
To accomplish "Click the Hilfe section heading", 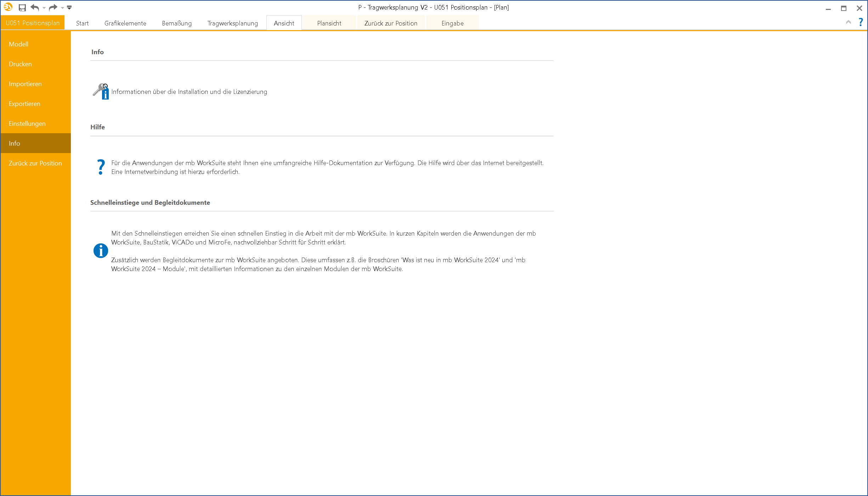I will tap(97, 127).
